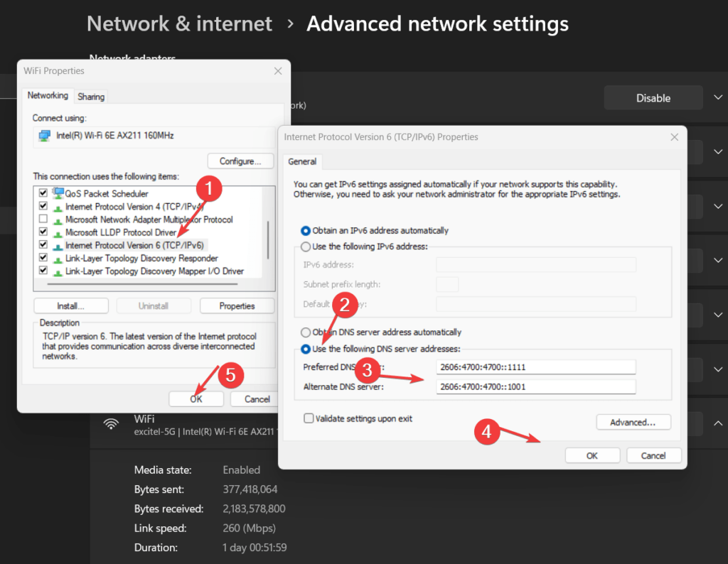Click the Internet Protocol Version 4 protocol icon

58,205
